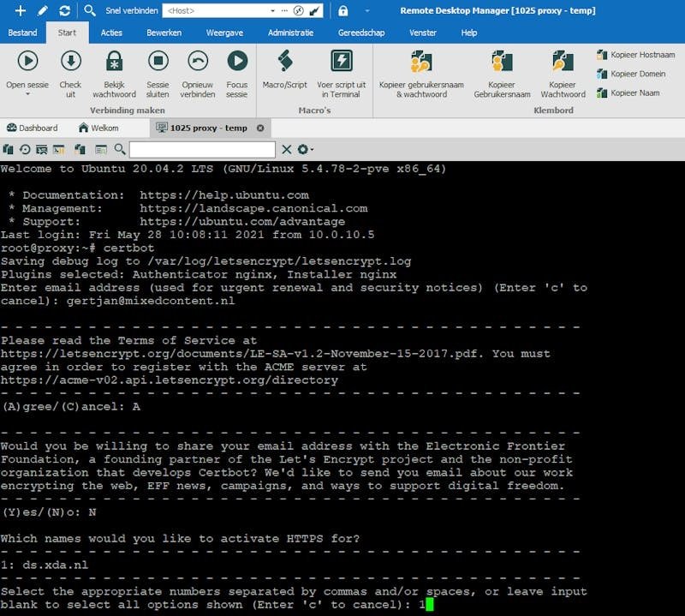Click into the terminal toolbar search box
The height and width of the screenshot is (616, 685).
coord(202,150)
